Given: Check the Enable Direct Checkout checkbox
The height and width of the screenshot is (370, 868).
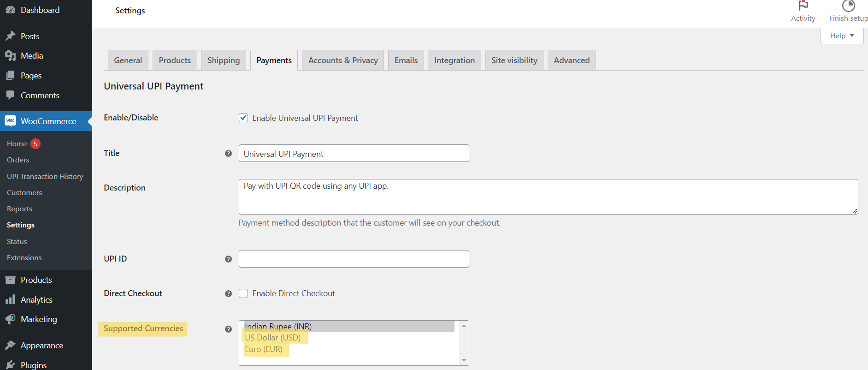Looking at the screenshot, I should [x=243, y=293].
